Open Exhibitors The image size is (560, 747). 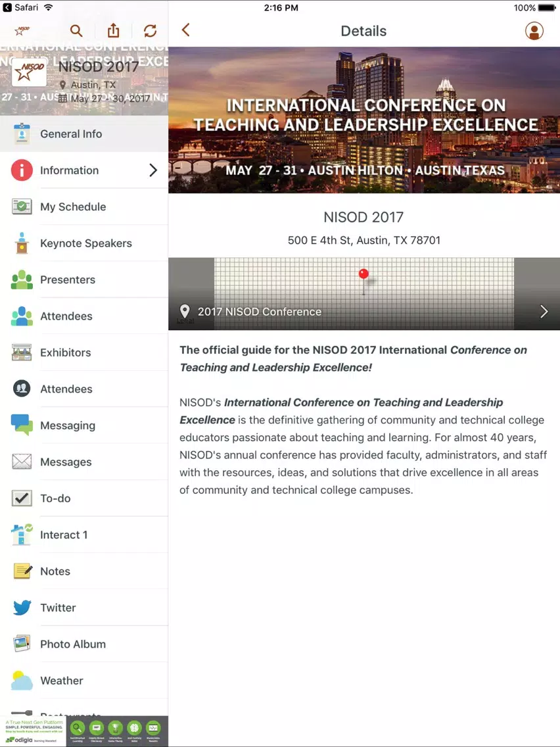(x=84, y=352)
